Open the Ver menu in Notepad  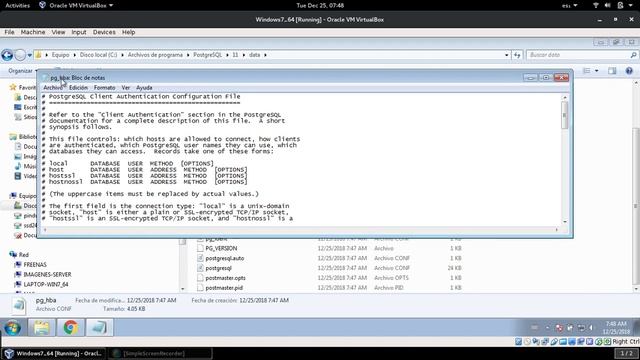click(126, 88)
